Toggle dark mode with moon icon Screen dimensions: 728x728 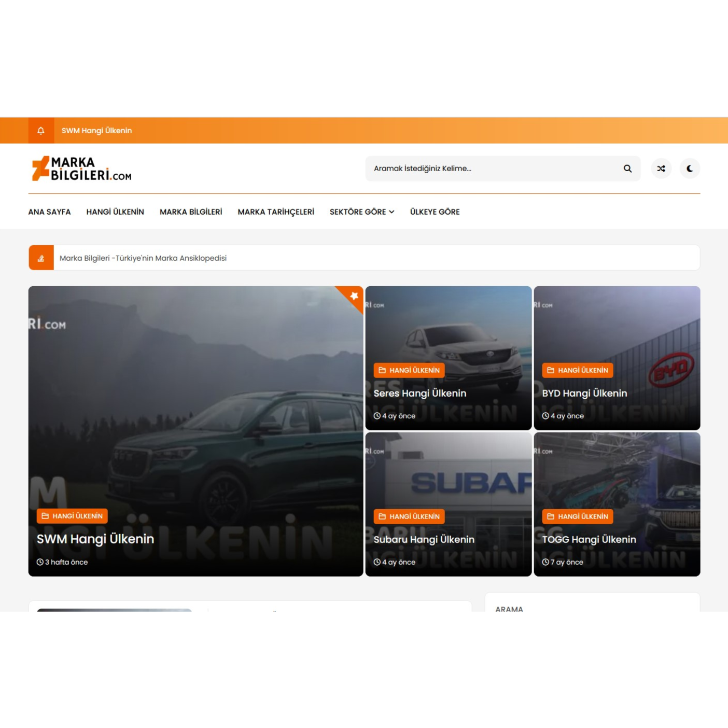tap(690, 169)
